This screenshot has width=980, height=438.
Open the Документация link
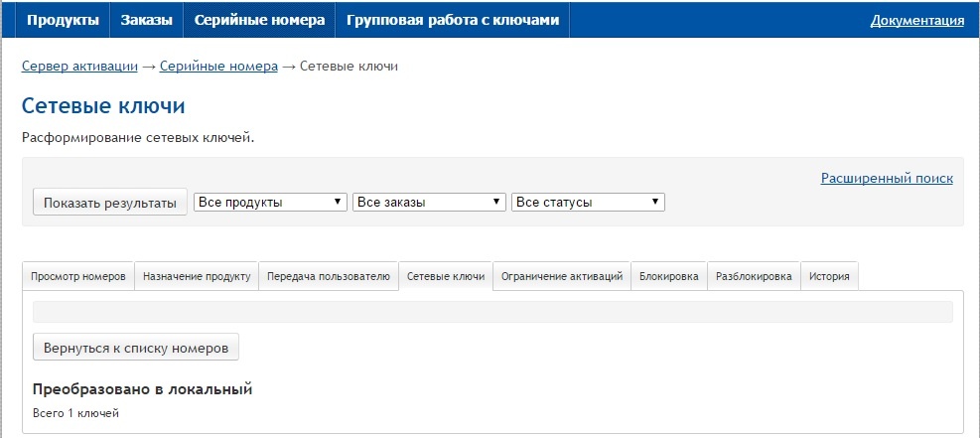point(916,21)
